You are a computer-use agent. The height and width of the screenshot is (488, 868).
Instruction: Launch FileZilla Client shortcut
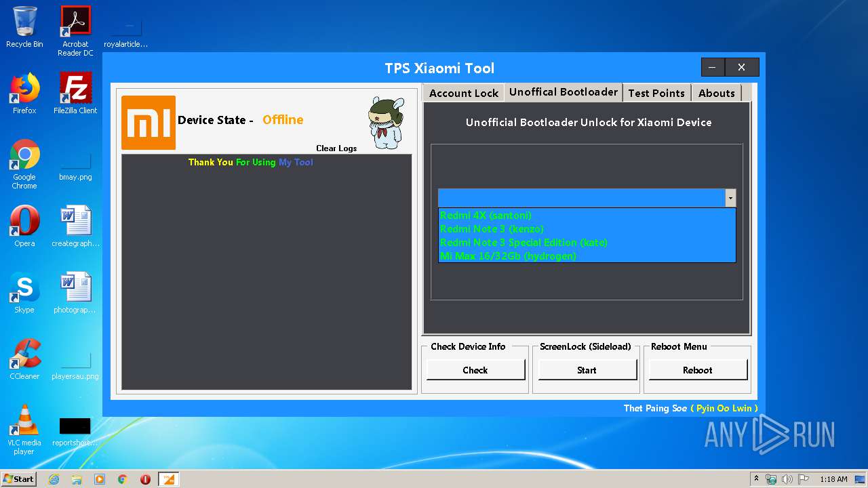[75, 94]
